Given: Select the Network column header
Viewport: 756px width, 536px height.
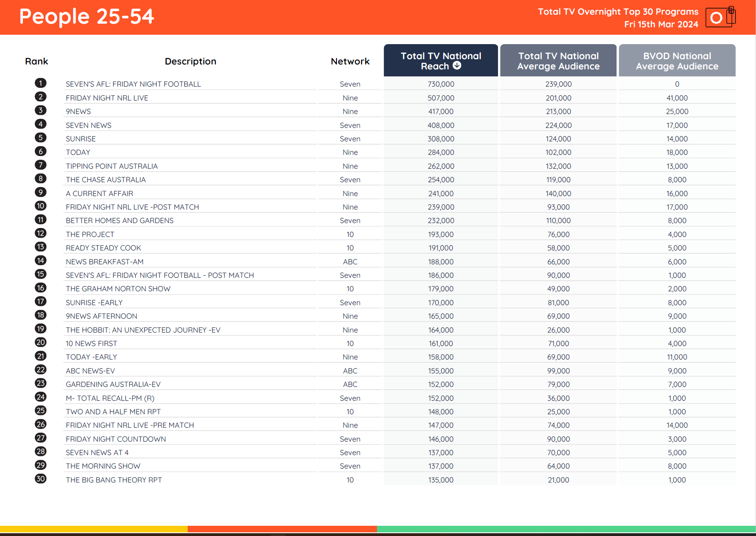Looking at the screenshot, I should (350, 61).
